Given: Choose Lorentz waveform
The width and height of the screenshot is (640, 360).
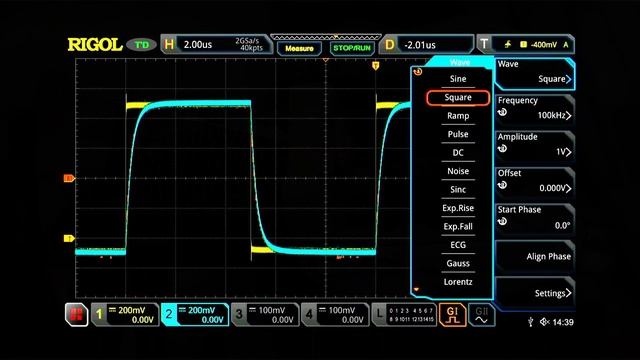Looking at the screenshot, I should coord(458,282).
